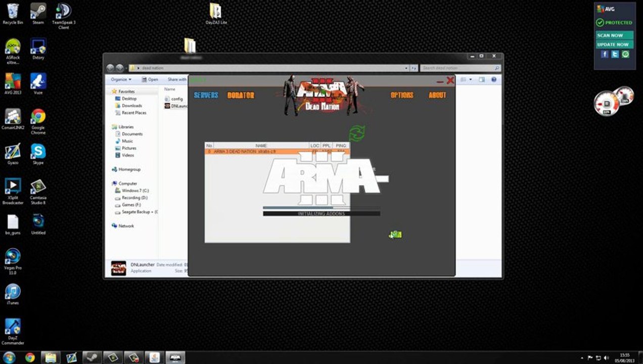Click the XSplit Broadcaster desktop icon
643x364 pixels.
tap(13, 192)
